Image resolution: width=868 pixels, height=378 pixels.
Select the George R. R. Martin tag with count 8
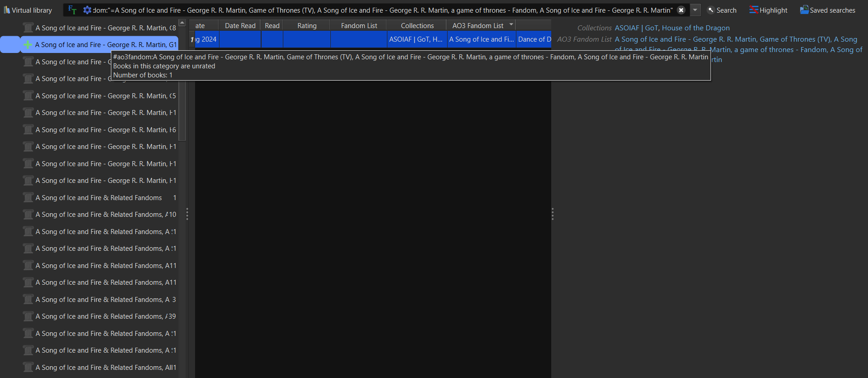pyautogui.click(x=100, y=28)
